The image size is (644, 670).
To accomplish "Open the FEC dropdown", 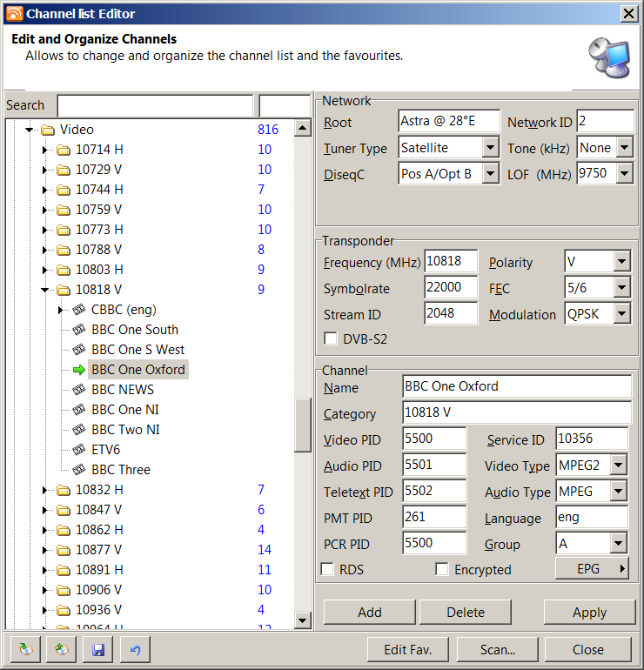I will [621, 288].
